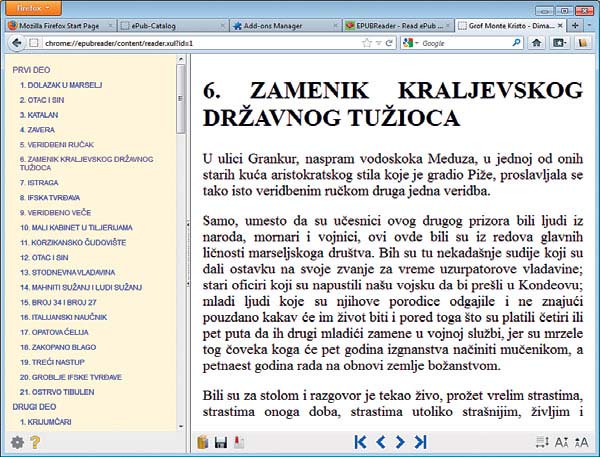Go to next page arrow
This screenshot has height=457, width=600.
tap(400, 442)
